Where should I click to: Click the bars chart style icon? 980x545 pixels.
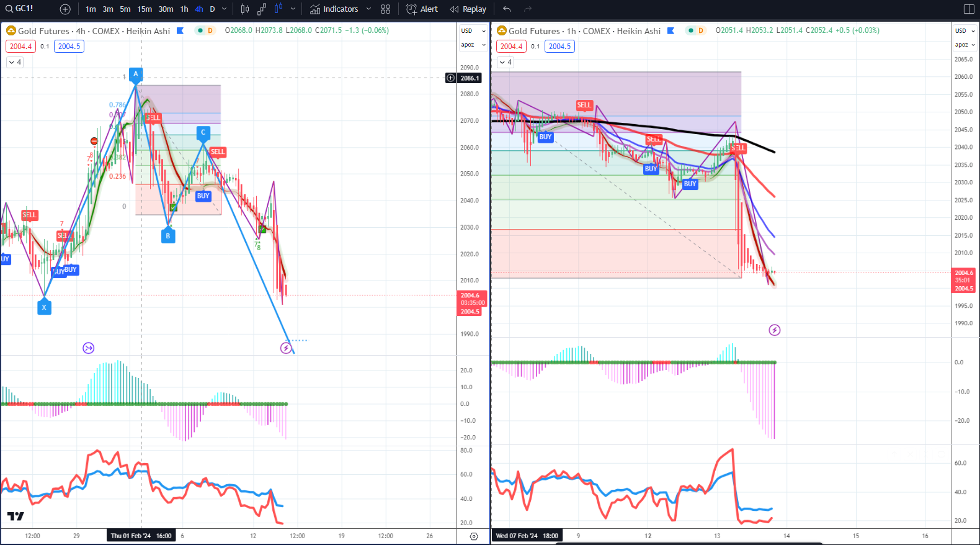click(245, 9)
